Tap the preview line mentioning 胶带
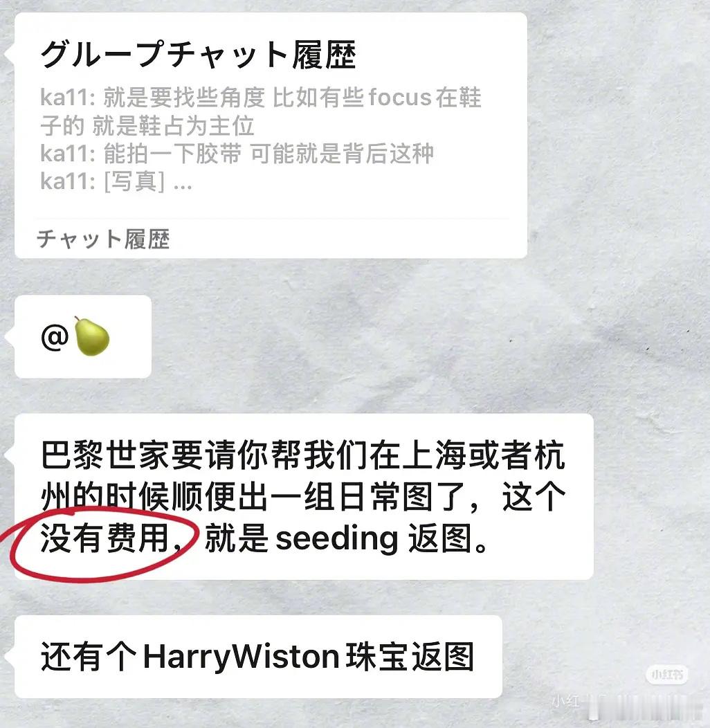Viewport: 710px width, 728px height. point(237,154)
